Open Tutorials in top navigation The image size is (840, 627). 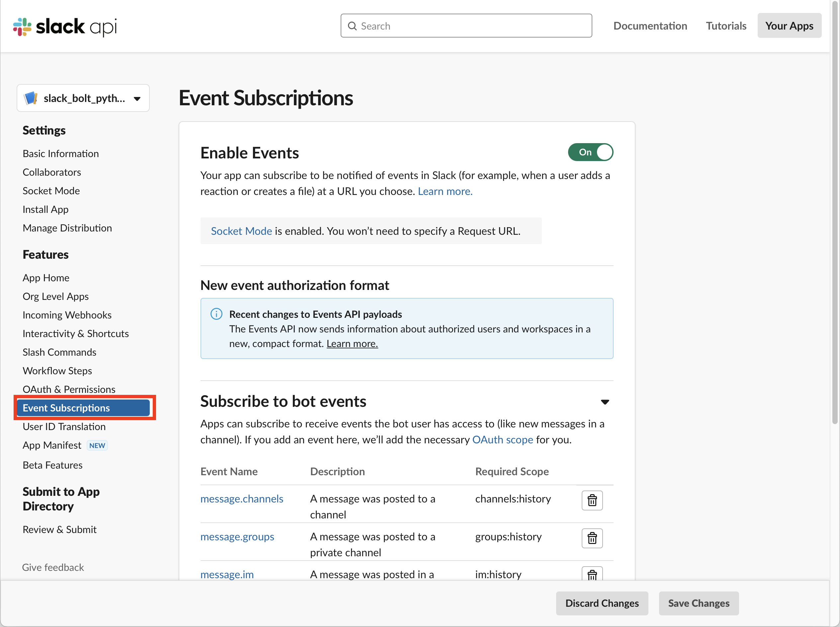(x=726, y=26)
